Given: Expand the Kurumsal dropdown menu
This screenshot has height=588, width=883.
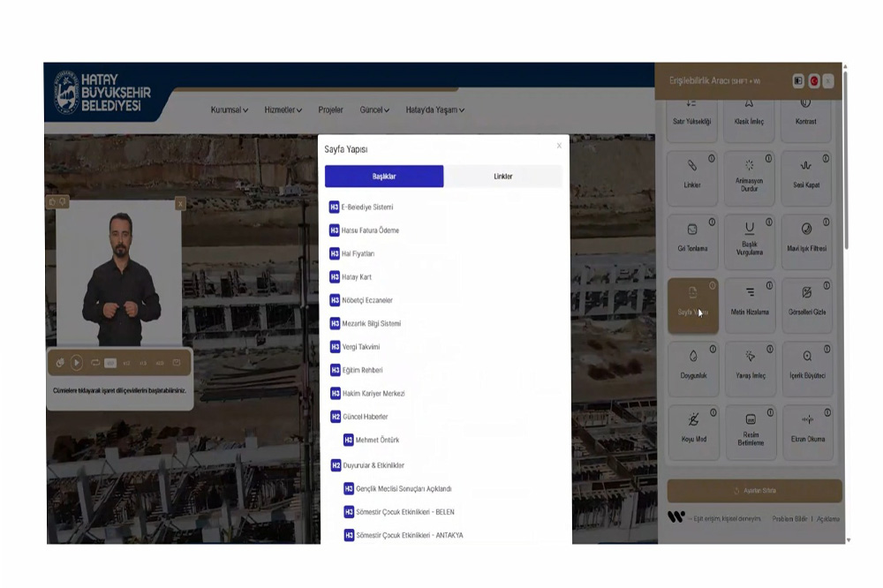Looking at the screenshot, I should coord(230,110).
